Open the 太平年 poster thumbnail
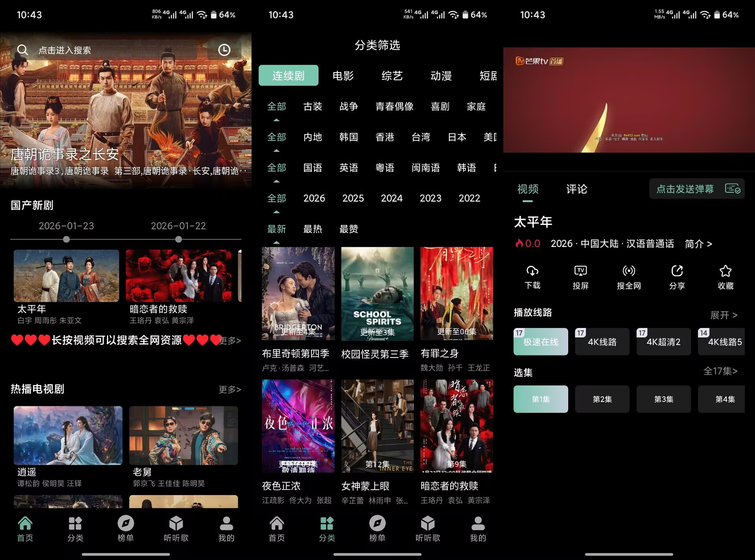This screenshot has width=755, height=560. click(x=66, y=276)
